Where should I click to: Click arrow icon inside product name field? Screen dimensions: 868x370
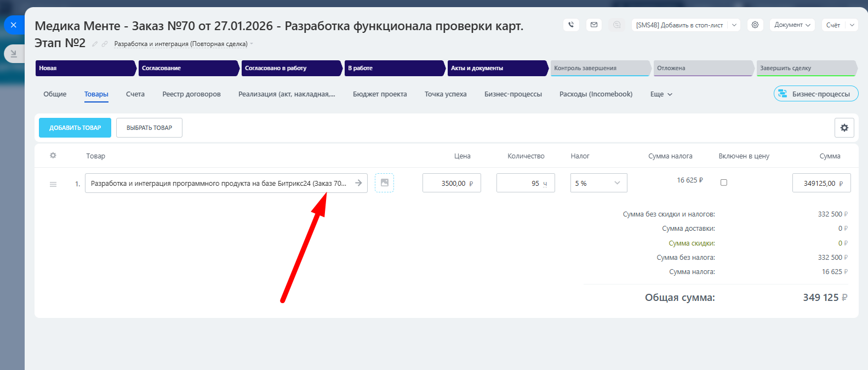click(x=358, y=183)
